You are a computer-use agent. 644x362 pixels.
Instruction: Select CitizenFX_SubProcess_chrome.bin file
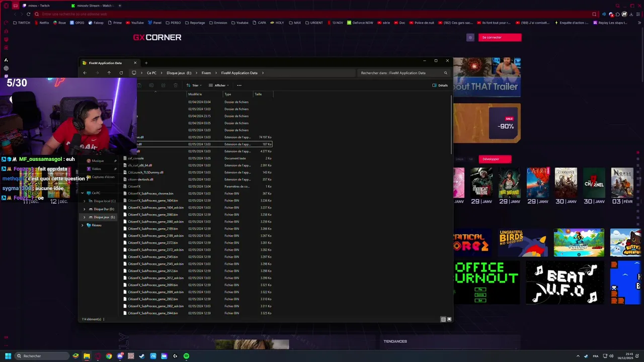150,194
